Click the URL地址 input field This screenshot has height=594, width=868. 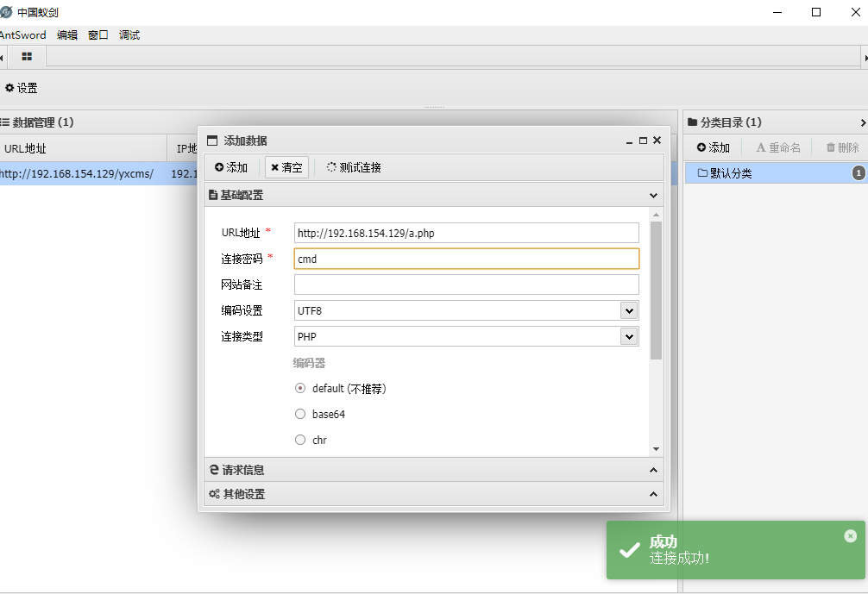click(x=466, y=233)
